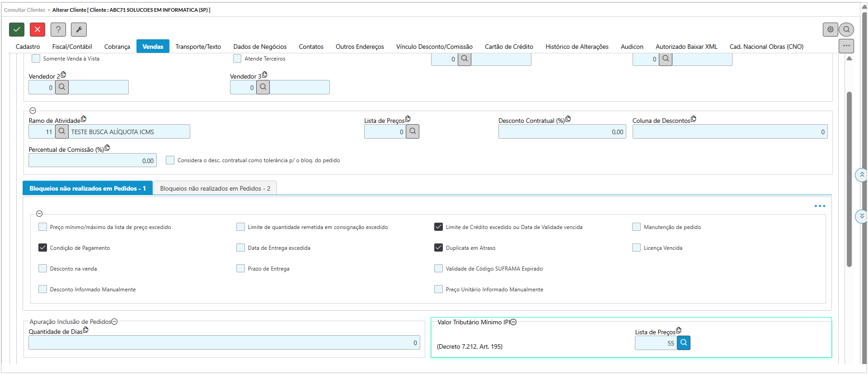
Task: Uncheck Condição de Pagamento checkbox
Action: click(x=43, y=248)
